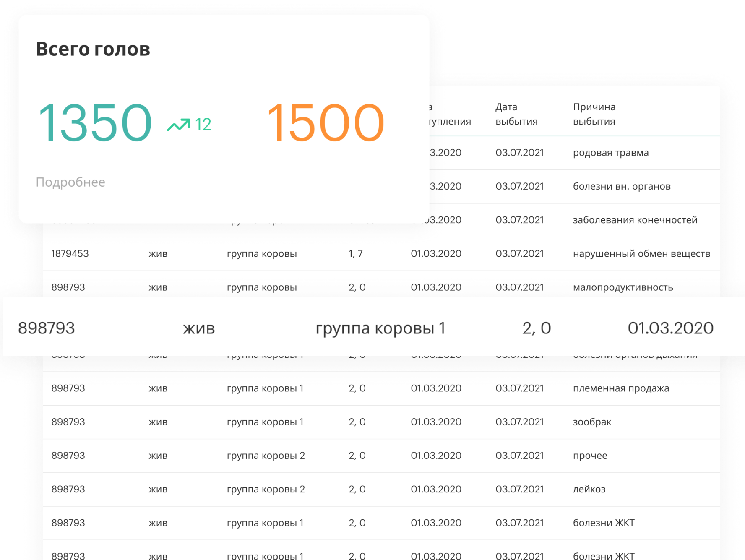Select the row with родовая травма

(610, 153)
